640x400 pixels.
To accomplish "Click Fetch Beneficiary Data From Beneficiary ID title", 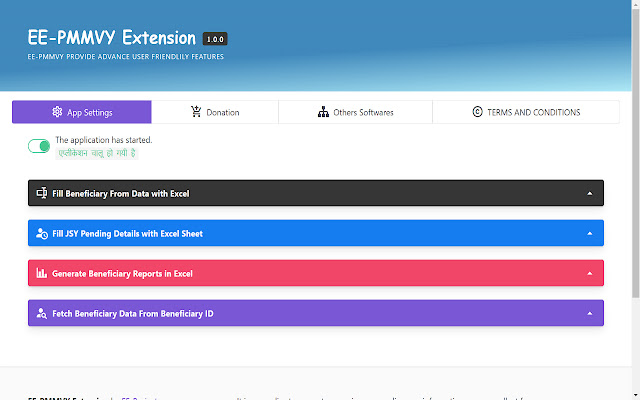I will 133,313.
